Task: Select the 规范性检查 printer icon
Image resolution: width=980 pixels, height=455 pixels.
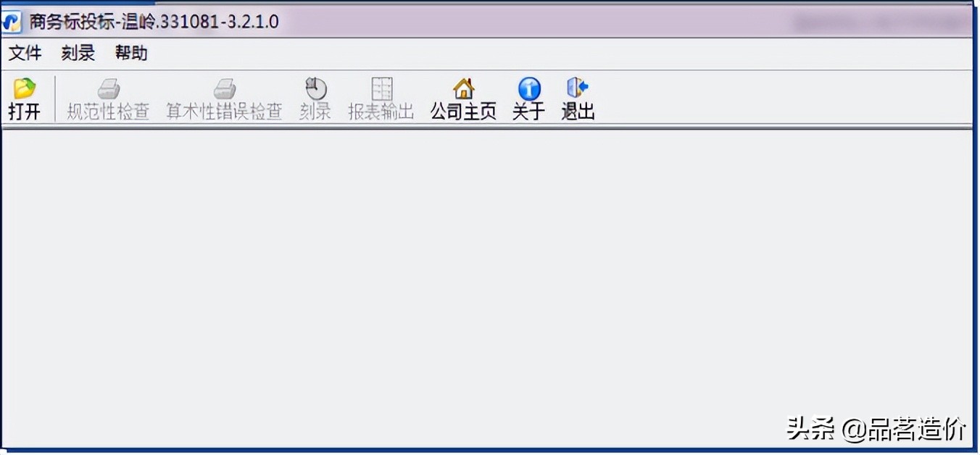Action: [109, 88]
